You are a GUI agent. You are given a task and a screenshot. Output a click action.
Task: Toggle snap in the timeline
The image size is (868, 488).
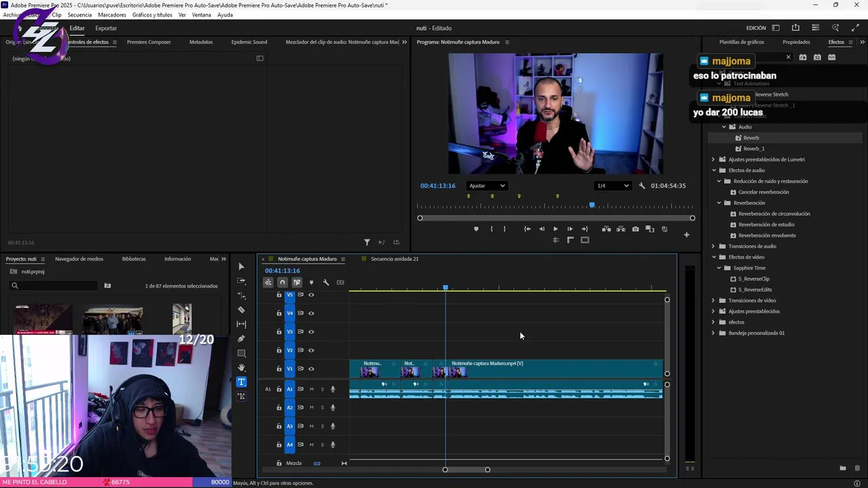coord(282,283)
